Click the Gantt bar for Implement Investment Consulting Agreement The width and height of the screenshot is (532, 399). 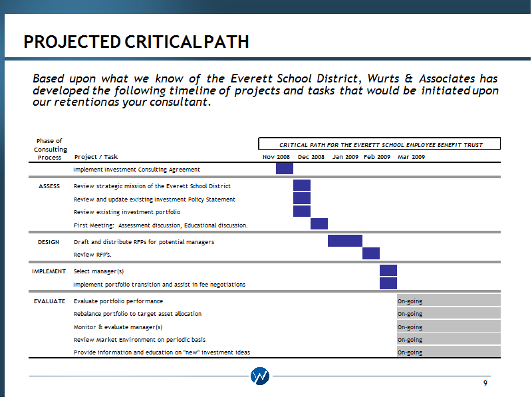[285, 169]
